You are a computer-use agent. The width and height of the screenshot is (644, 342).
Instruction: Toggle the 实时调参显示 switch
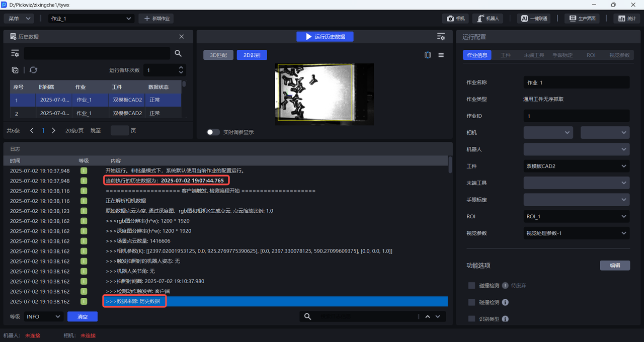(213, 132)
